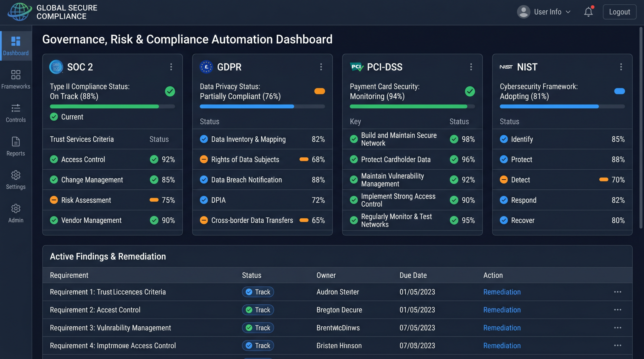Click the Logout button

[x=619, y=12]
